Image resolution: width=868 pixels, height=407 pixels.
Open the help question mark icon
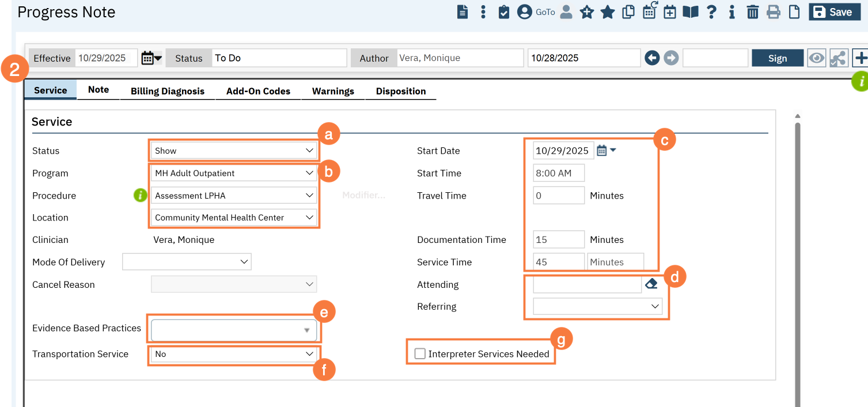click(711, 12)
